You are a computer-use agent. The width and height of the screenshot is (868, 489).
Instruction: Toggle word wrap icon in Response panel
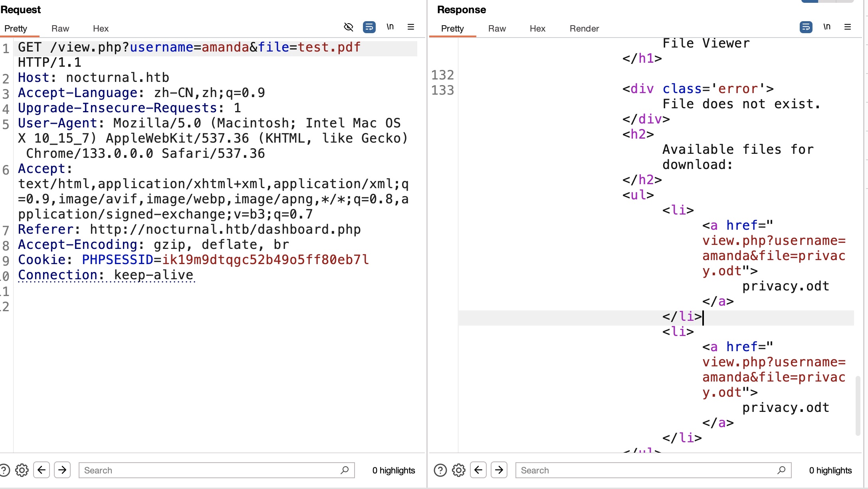click(x=806, y=27)
